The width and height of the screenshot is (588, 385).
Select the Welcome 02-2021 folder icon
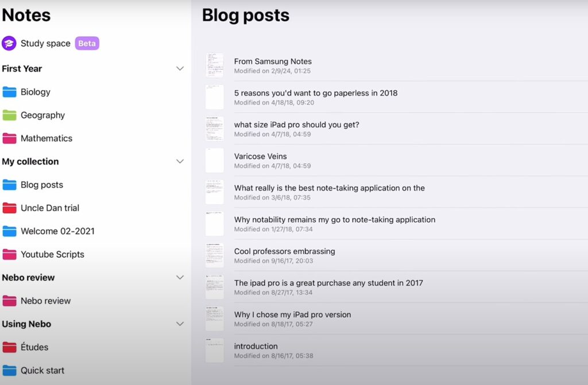(10, 231)
